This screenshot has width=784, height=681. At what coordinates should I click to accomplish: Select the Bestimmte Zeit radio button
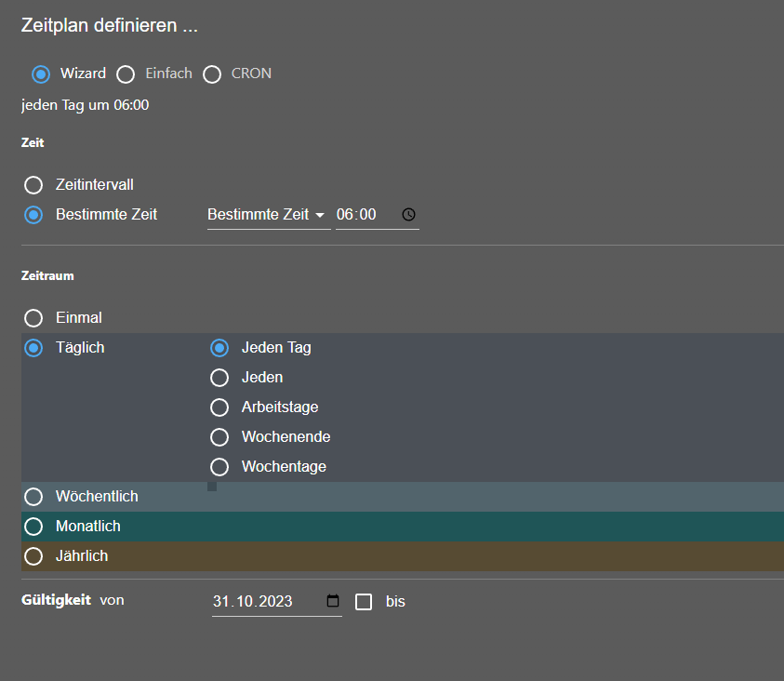(33, 215)
